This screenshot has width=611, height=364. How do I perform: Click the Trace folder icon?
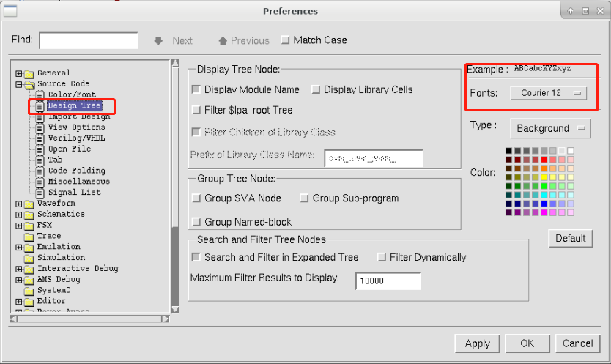click(x=29, y=237)
